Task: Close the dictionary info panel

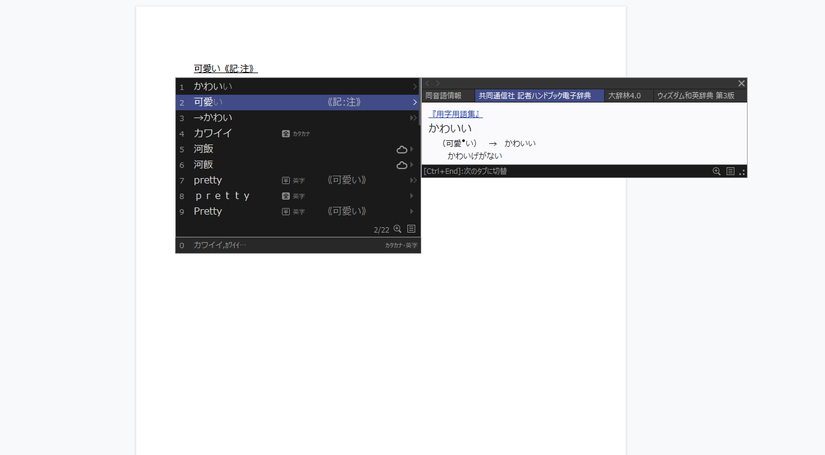Action: pos(741,84)
